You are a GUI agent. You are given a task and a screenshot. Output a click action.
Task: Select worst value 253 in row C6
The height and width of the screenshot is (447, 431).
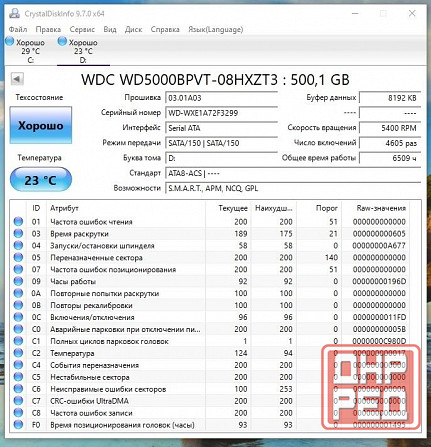tap(286, 389)
